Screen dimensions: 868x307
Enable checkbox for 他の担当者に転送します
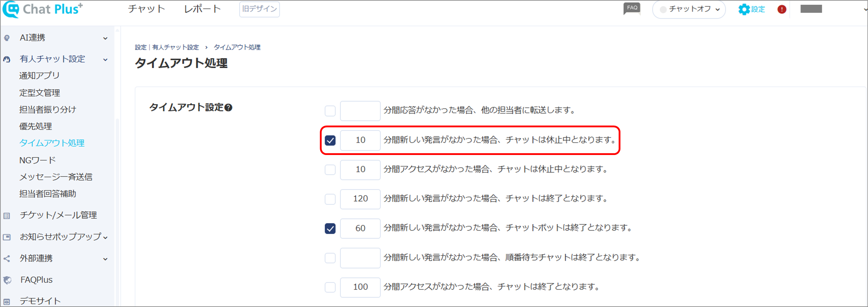pos(330,111)
